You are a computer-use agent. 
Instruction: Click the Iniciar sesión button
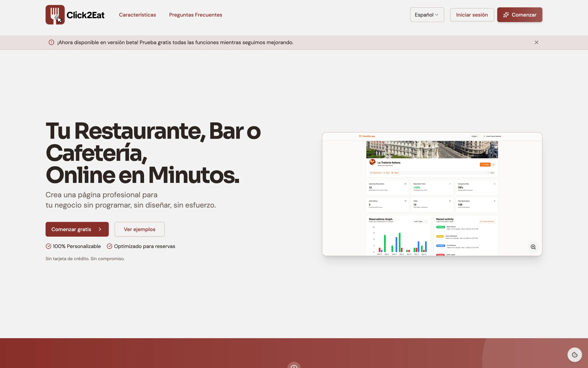coord(472,15)
